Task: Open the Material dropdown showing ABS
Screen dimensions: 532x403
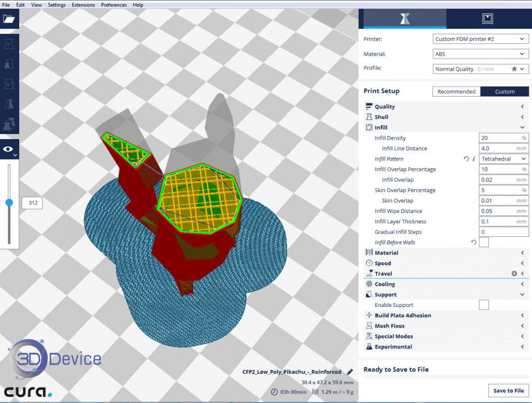Action: (481, 54)
